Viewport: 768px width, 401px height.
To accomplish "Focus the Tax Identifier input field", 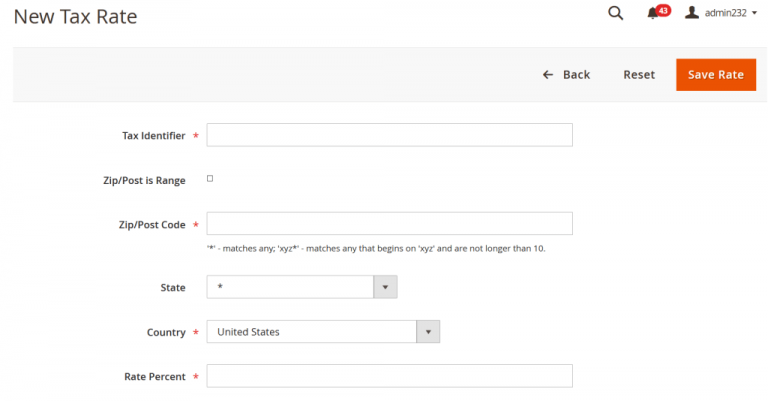I will (x=389, y=135).
